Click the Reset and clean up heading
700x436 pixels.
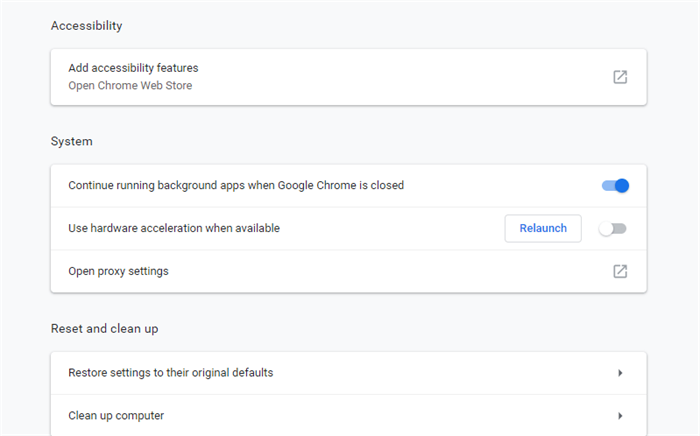(104, 329)
